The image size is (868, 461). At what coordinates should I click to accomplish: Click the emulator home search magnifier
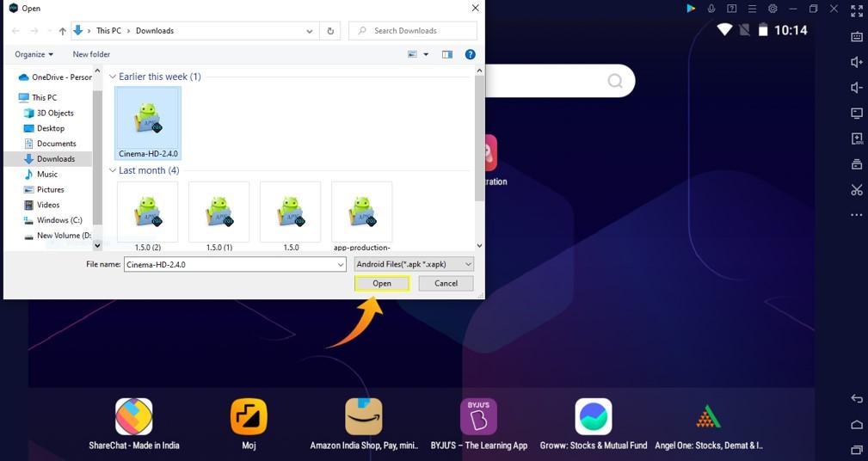coord(615,82)
